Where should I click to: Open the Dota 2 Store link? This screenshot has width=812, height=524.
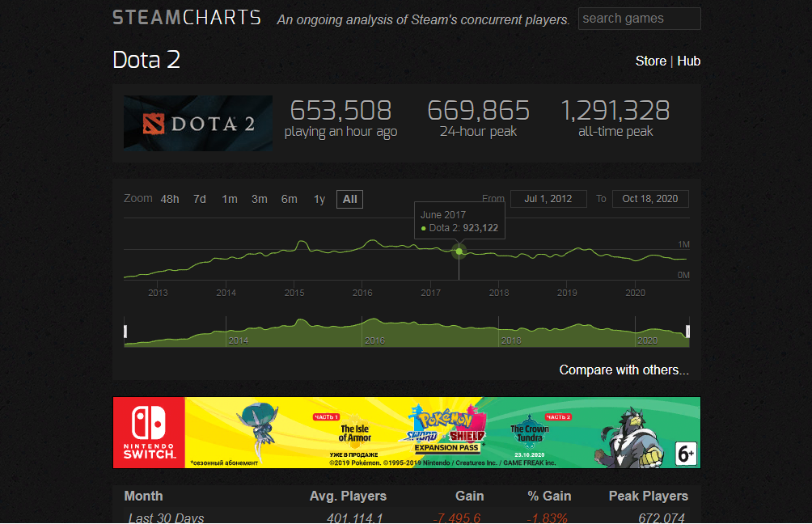[x=650, y=61]
